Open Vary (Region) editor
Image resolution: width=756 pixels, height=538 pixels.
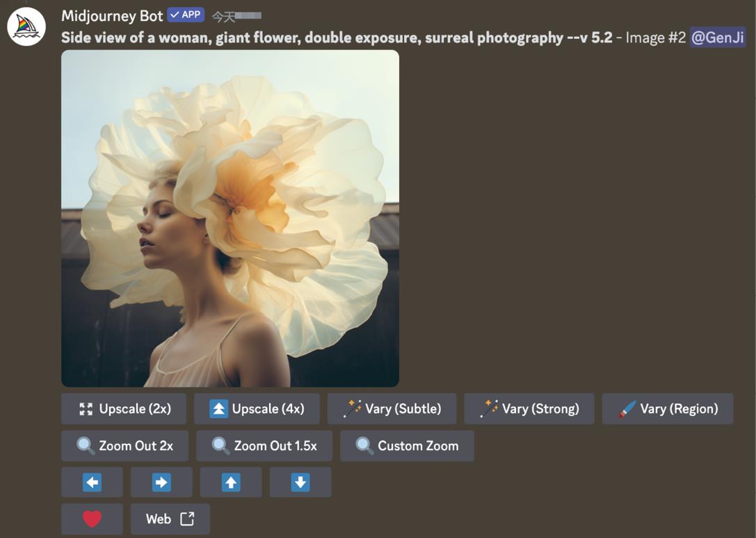pos(667,409)
